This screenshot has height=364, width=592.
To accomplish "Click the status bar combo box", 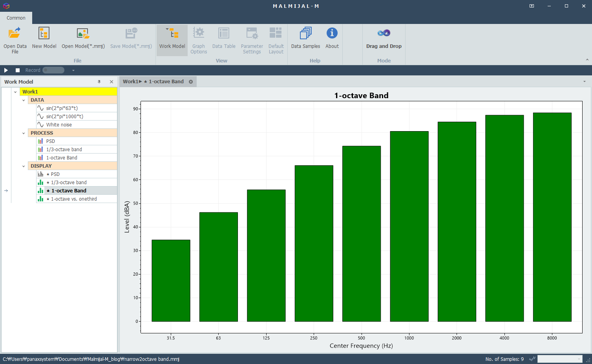I will pos(559,359).
